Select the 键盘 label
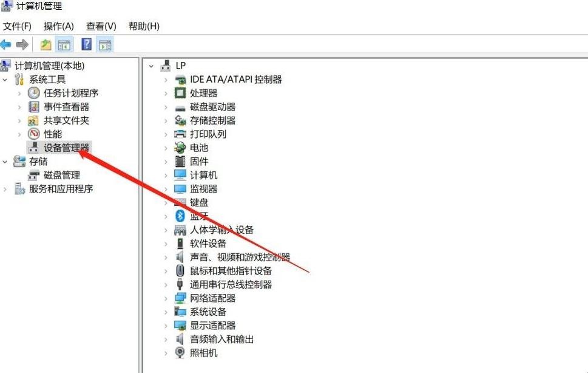This screenshot has width=588, height=373. [x=199, y=203]
